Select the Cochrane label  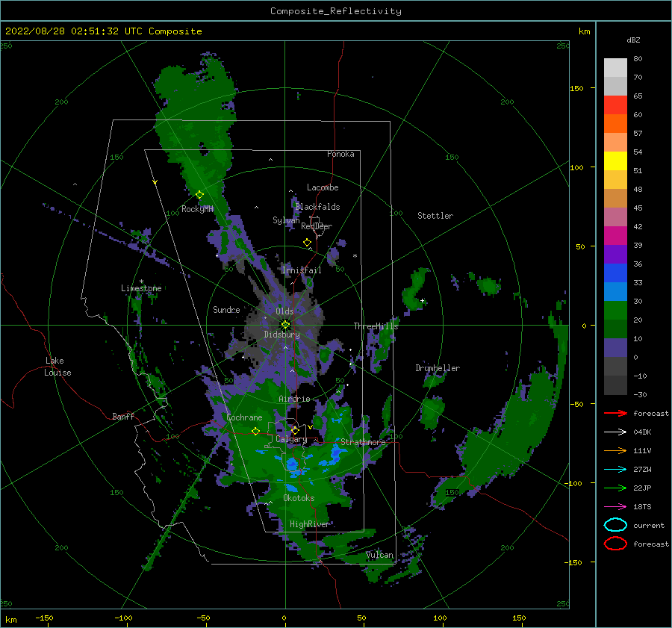(x=244, y=417)
